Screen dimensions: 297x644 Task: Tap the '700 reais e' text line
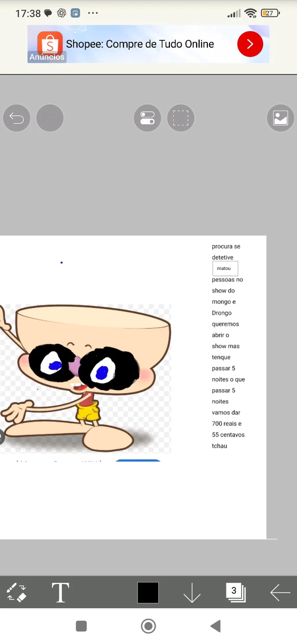click(226, 424)
